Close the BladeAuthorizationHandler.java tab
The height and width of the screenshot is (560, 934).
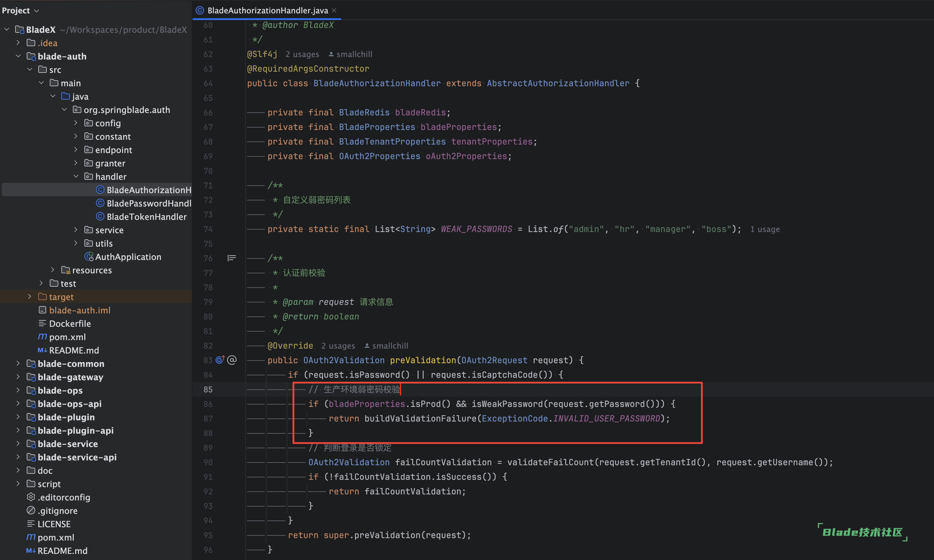pyautogui.click(x=334, y=11)
